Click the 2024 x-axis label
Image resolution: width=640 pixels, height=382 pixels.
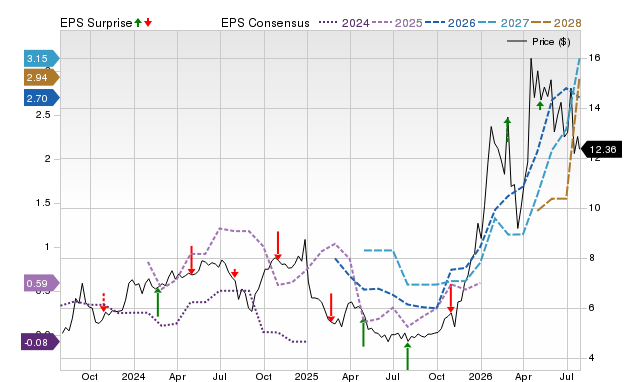(x=133, y=376)
